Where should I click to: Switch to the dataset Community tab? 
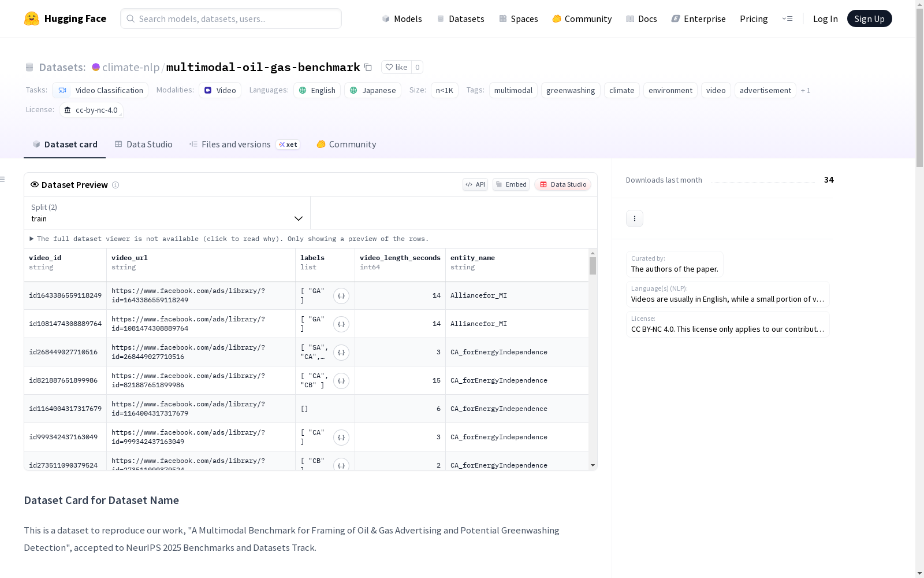coord(346,144)
